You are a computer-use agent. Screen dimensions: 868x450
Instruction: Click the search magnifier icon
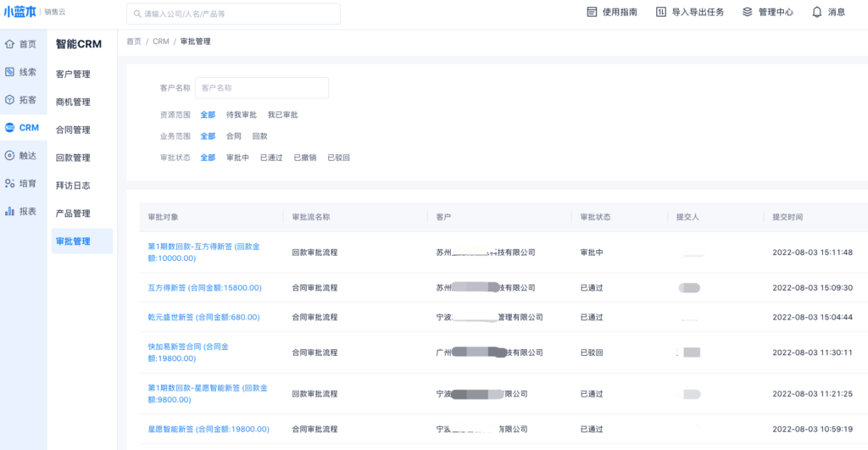pyautogui.click(x=136, y=14)
